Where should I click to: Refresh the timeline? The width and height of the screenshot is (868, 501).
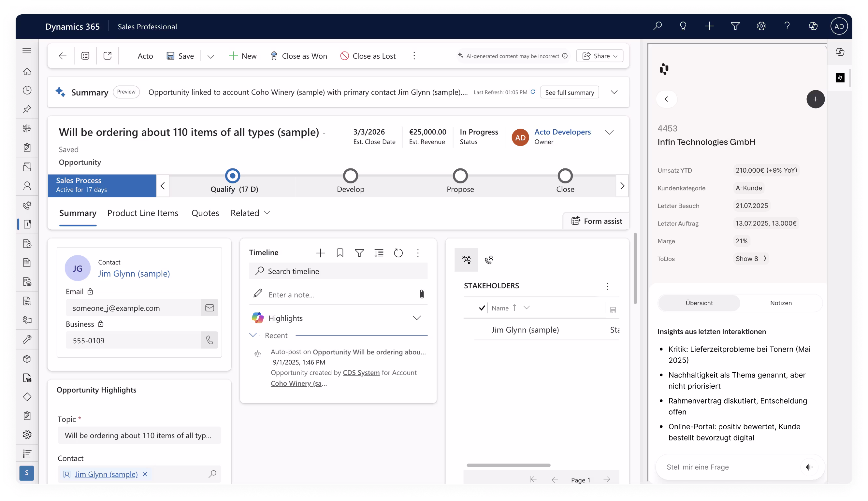398,253
